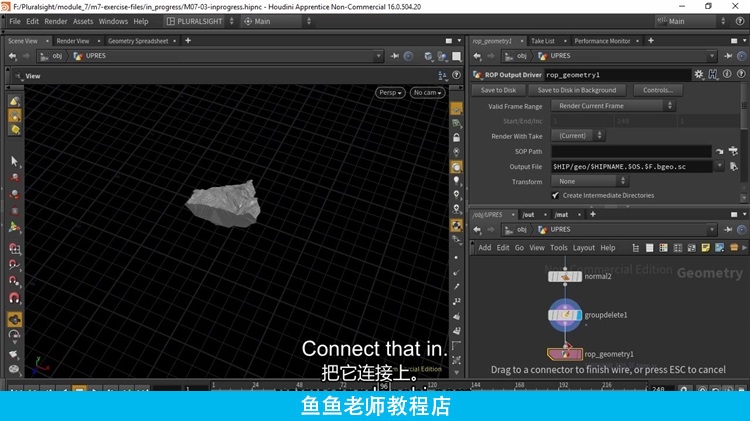Click Save to Disk in Background button
750x421 pixels.
[577, 90]
